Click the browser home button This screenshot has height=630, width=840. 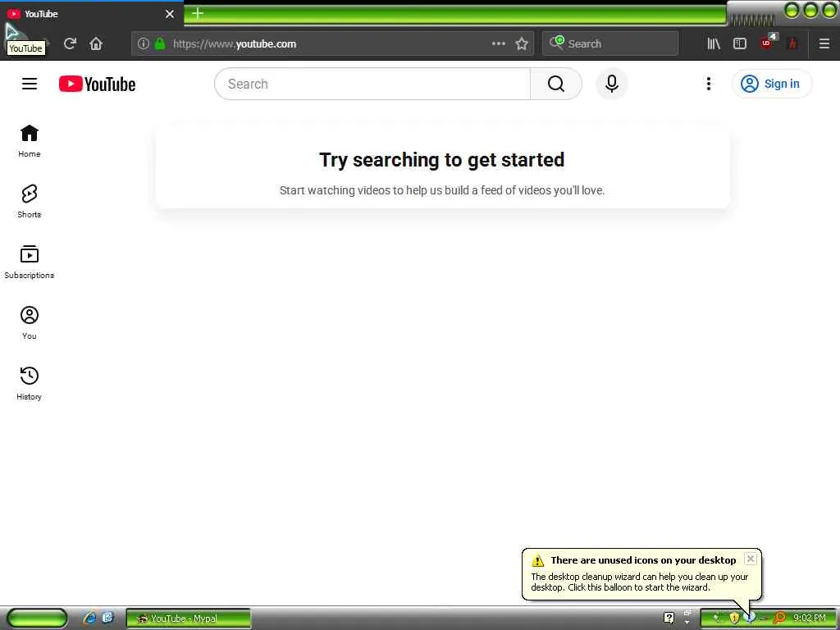96,43
